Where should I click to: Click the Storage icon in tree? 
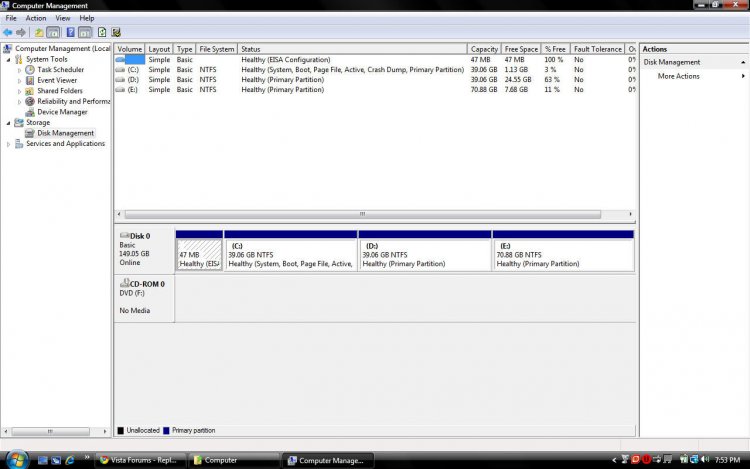tap(19, 122)
